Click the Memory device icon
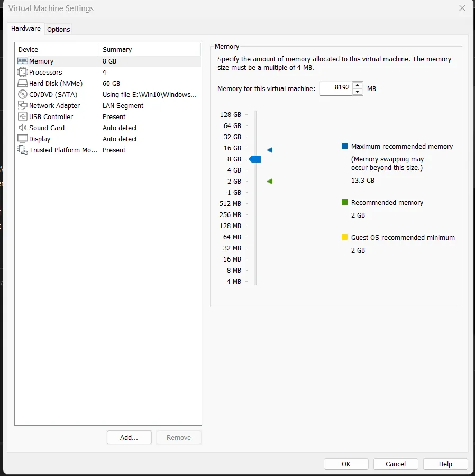 click(x=22, y=61)
